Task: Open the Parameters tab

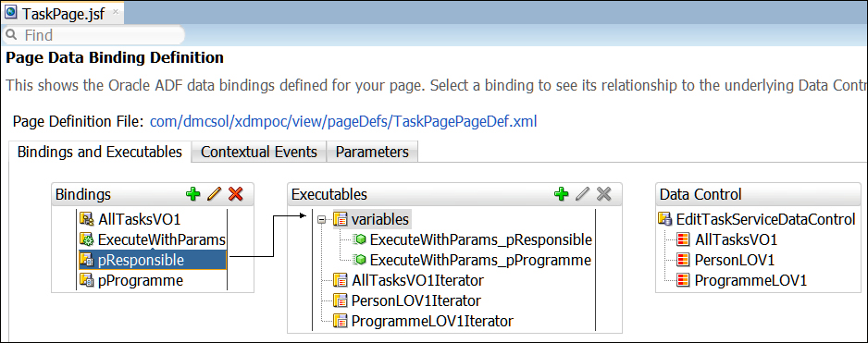Action: (x=372, y=153)
